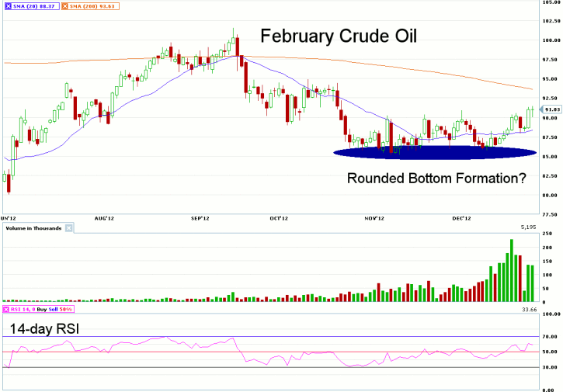This screenshot has width=563, height=392.
Task: Select the 14-day RSI annotation text
Action: [46, 328]
